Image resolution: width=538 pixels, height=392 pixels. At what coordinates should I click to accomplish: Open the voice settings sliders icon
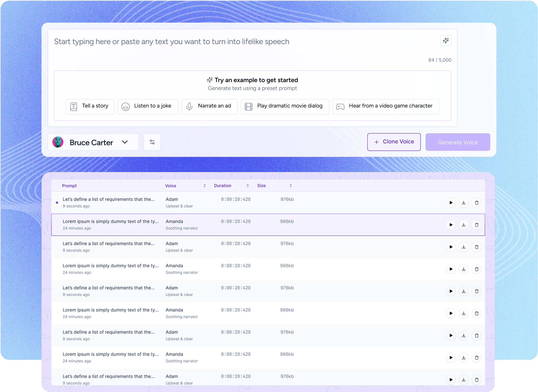152,142
